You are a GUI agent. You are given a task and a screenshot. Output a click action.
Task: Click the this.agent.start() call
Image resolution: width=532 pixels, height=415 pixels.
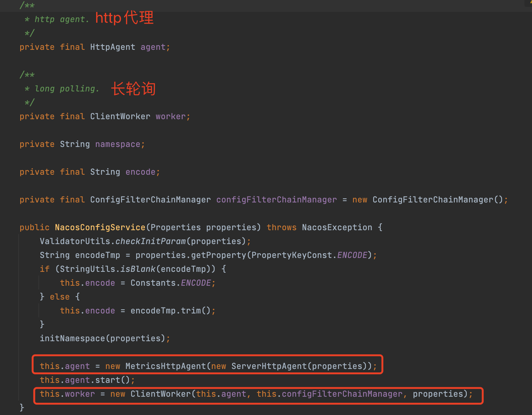pyautogui.click(x=85, y=380)
